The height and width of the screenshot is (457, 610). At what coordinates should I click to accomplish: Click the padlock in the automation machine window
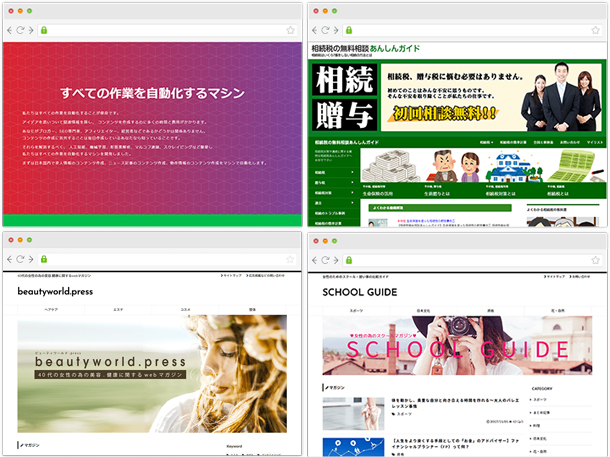pos(44,30)
